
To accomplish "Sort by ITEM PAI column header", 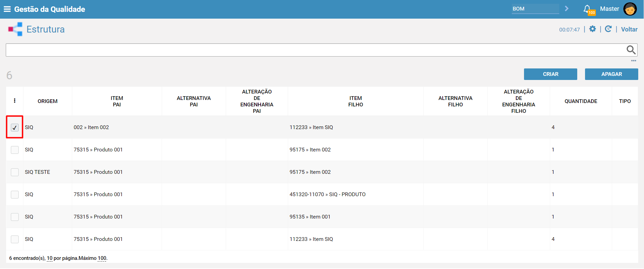I will pos(117,101).
